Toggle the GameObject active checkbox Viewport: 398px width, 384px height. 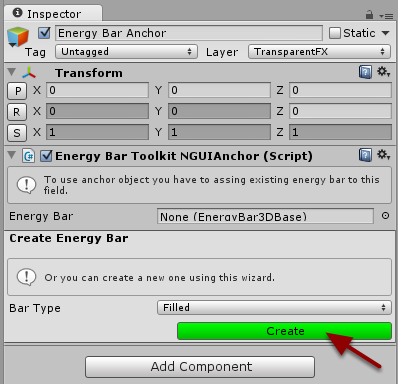point(44,33)
